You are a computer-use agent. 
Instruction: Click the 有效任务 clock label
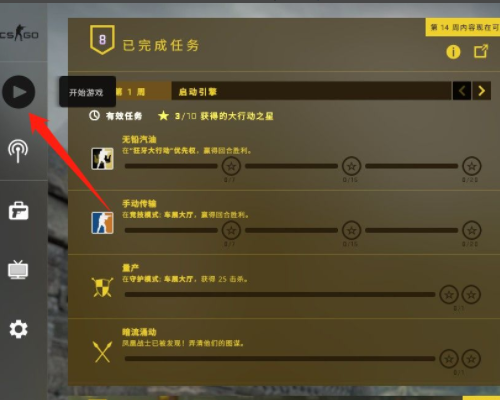click(x=116, y=116)
